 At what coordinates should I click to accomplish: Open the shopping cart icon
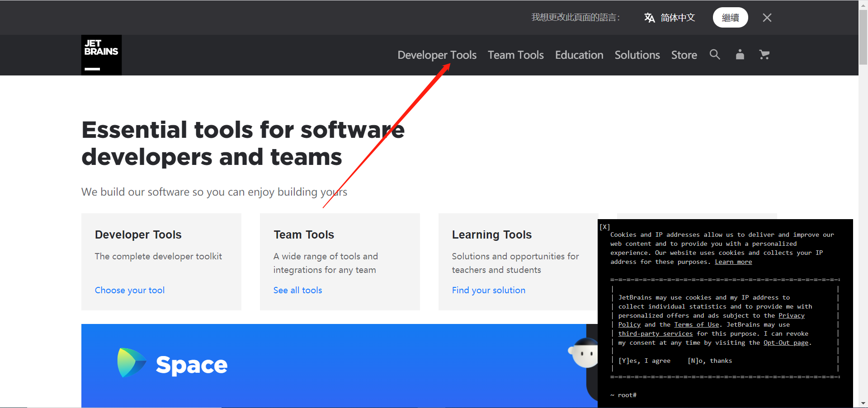(764, 55)
